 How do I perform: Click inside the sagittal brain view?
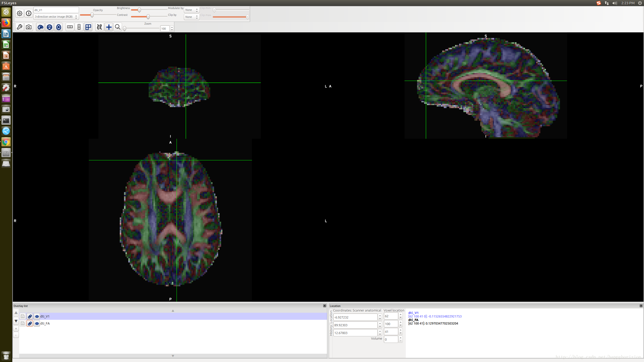(486, 85)
